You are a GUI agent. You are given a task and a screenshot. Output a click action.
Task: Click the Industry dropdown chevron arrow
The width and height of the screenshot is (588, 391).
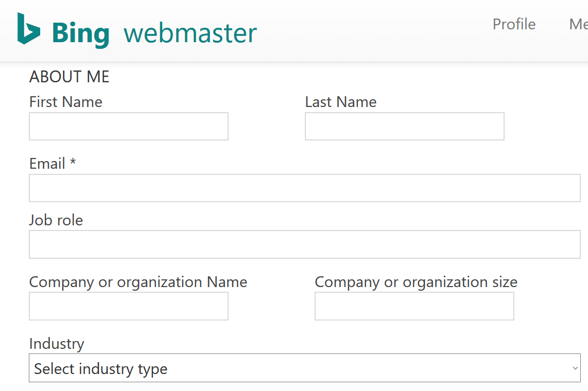point(576,368)
